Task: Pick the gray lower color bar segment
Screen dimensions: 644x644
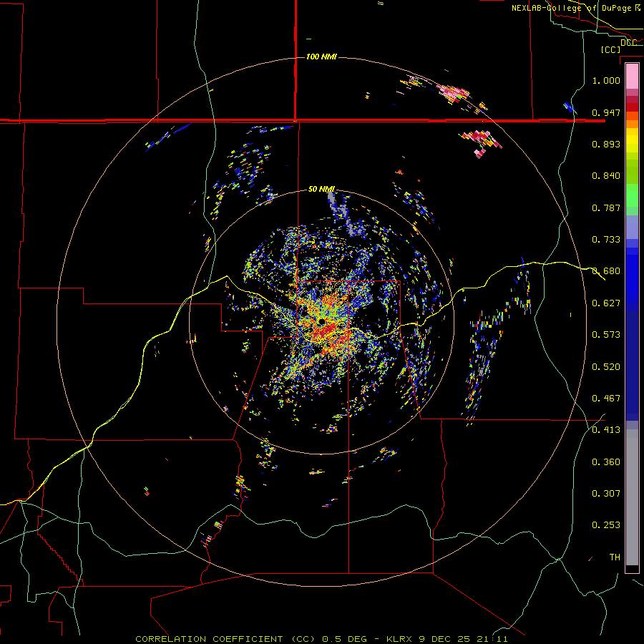Action: point(632,497)
